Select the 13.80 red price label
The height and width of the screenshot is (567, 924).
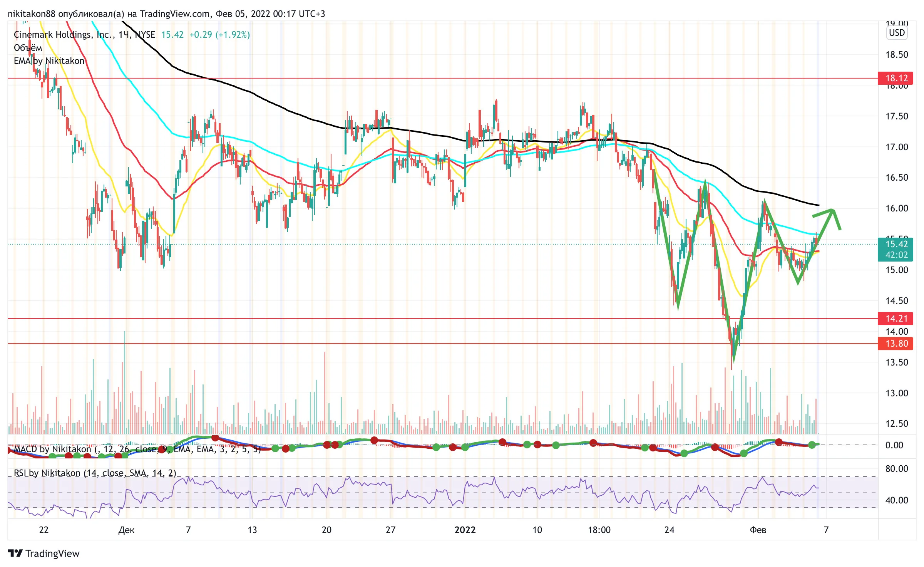pos(896,344)
